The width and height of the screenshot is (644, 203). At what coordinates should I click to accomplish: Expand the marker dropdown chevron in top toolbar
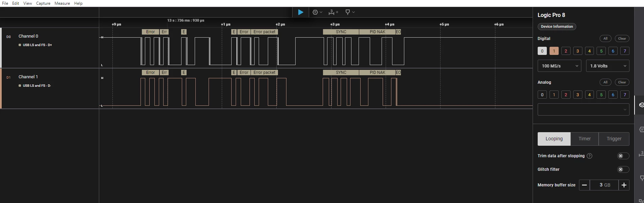coord(353,12)
